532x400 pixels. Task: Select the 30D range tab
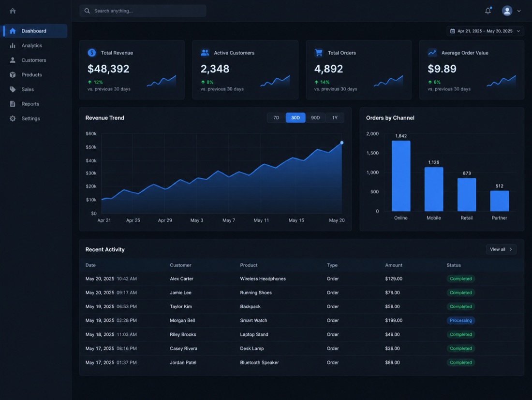tap(296, 117)
